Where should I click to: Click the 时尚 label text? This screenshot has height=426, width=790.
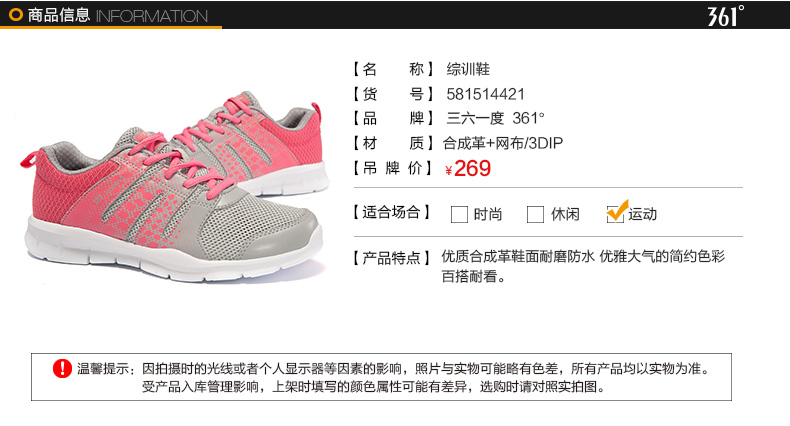[488, 215]
